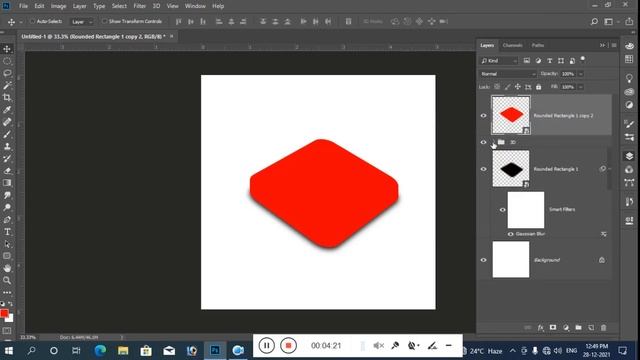Viewport: 640px width, 360px height.
Task: Hide the 3D group layer
Action: tap(483, 142)
